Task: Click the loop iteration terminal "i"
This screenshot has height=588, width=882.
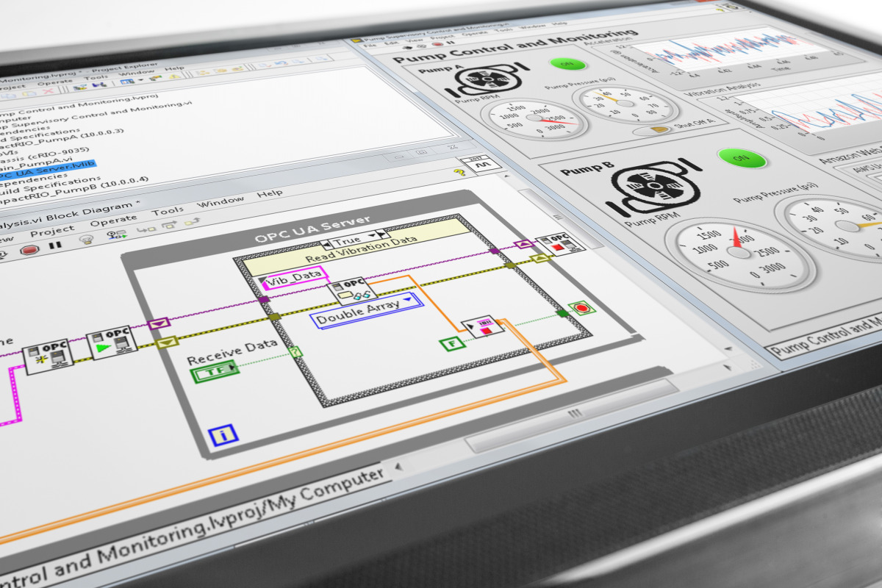Action: click(x=223, y=435)
